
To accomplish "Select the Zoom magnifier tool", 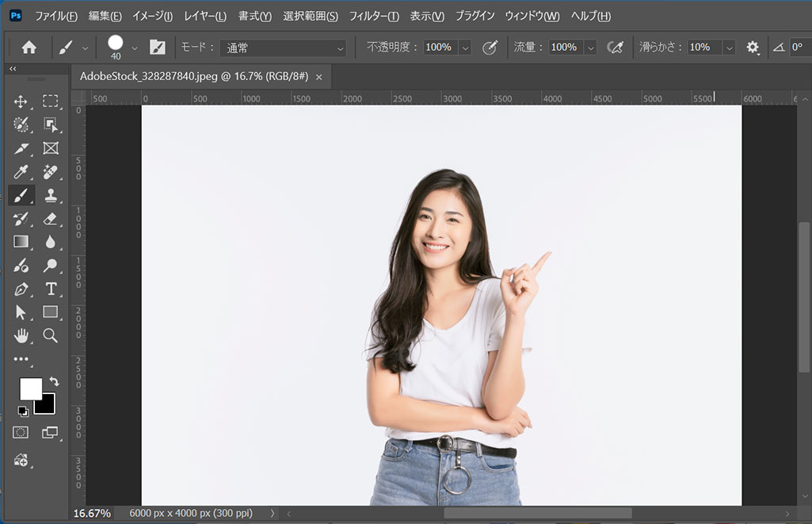I will [51, 335].
